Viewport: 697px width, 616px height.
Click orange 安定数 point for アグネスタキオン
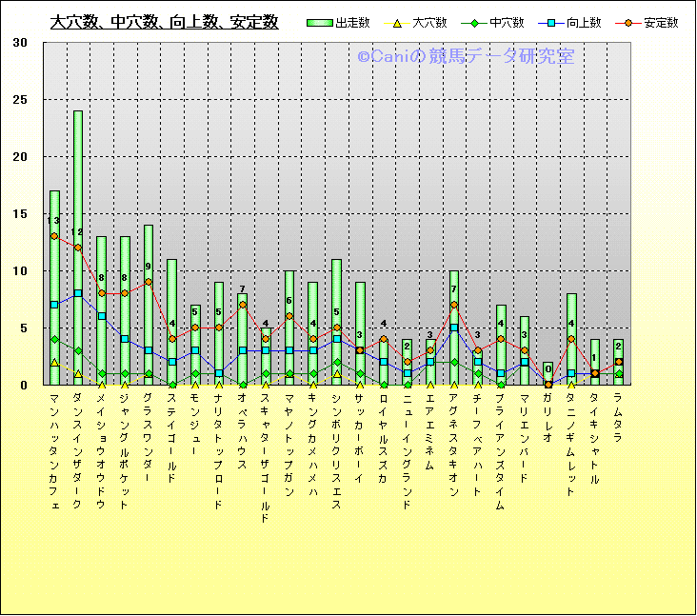tap(454, 305)
